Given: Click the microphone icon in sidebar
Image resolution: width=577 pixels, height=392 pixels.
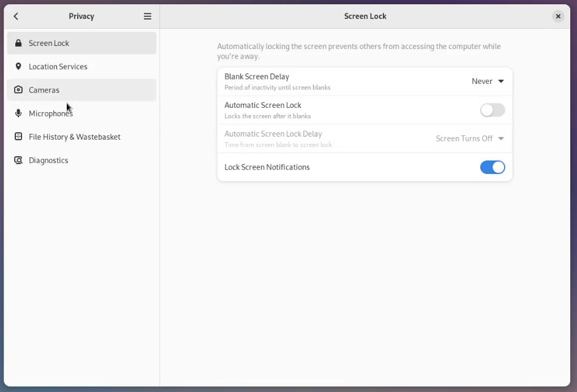Looking at the screenshot, I should [x=18, y=113].
